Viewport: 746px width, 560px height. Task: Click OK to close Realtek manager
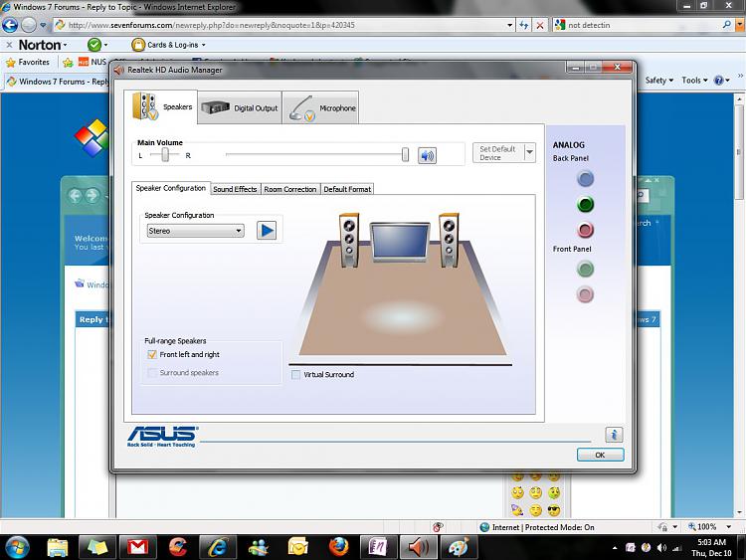[600, 455]
